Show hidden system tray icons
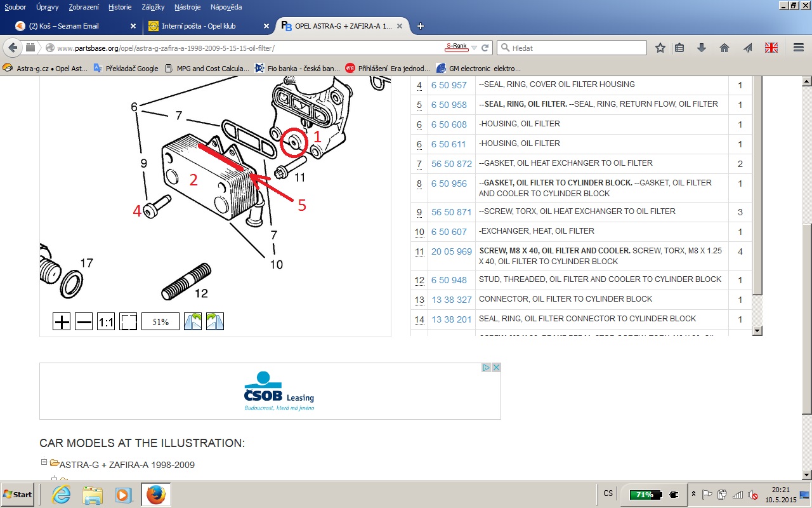 pos(694,494)
